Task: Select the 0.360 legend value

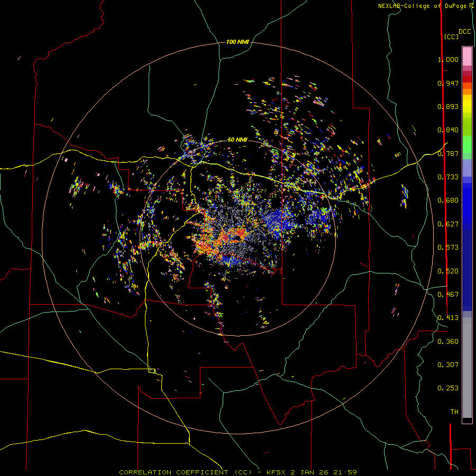Action: (448, 342)
